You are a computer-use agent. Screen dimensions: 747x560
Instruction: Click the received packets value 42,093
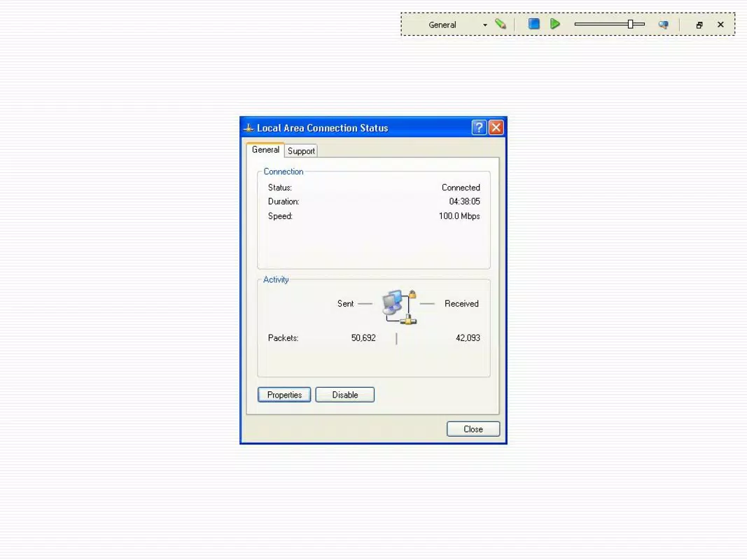pyautogui.click(x=468, y=338)
